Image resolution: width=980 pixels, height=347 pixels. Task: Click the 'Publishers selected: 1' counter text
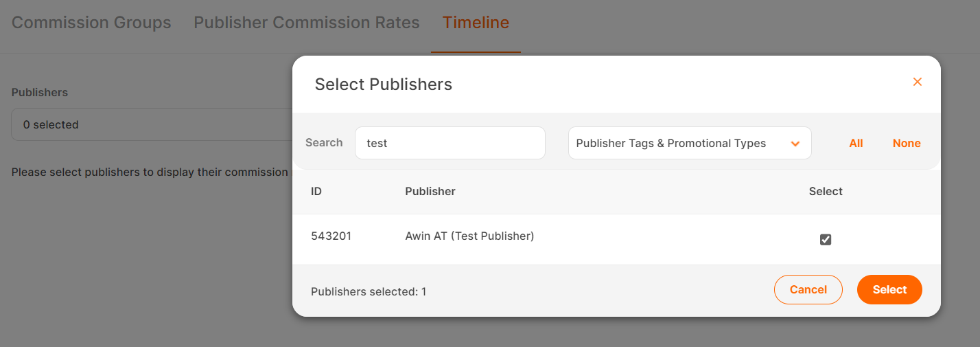[x=369, y=291]
